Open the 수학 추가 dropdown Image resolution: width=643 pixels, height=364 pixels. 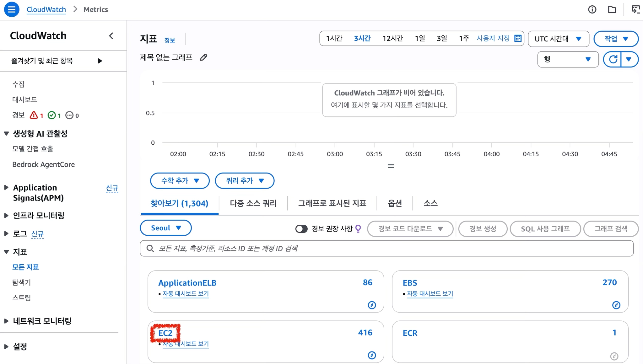180,181
